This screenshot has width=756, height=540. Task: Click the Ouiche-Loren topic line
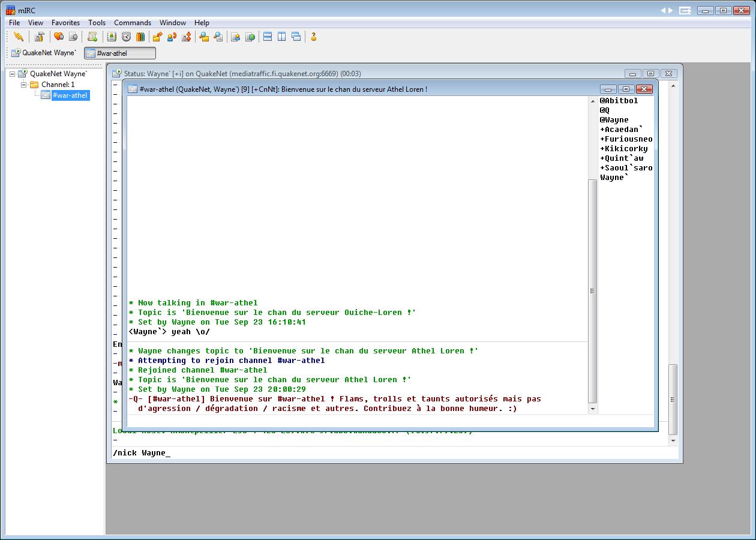tap(272, 313)
